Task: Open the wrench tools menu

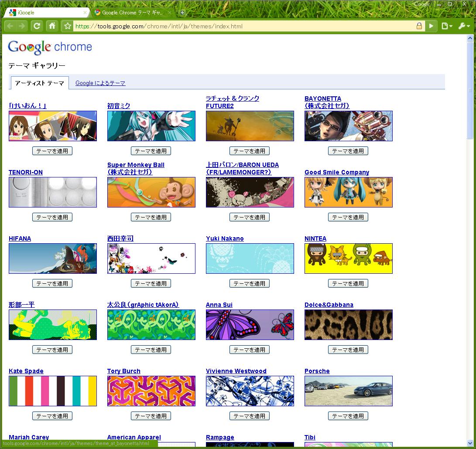Action: coord(464,26)
